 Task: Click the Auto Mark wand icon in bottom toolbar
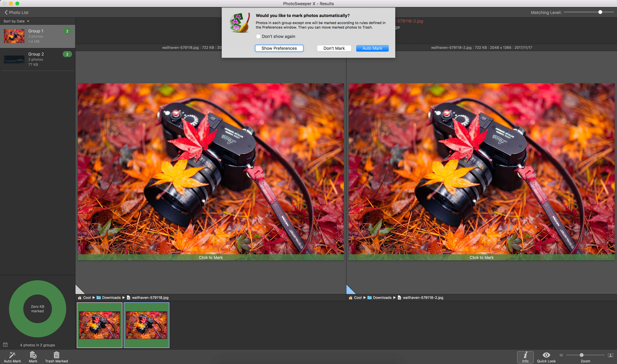[12, 355]
